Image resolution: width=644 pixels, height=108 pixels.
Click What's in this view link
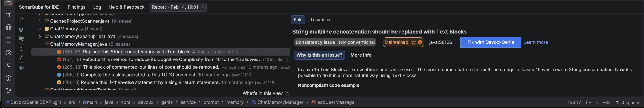[262, 93]
